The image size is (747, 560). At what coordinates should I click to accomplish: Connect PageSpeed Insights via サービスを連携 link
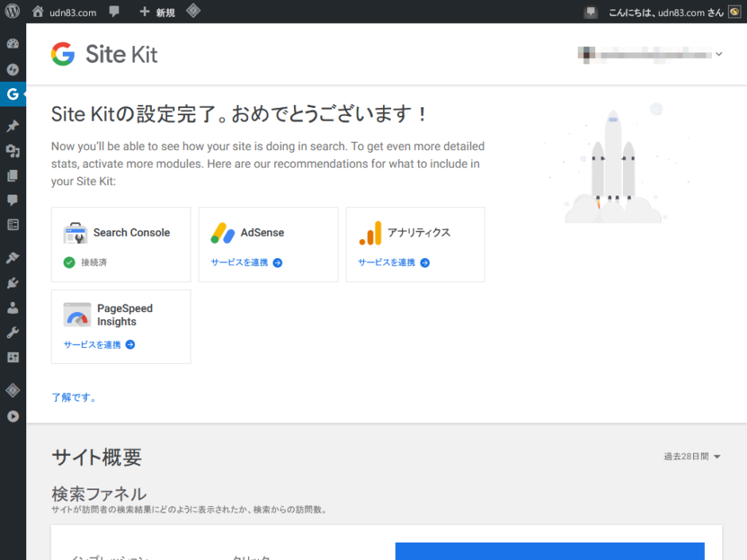coord(99,345)
